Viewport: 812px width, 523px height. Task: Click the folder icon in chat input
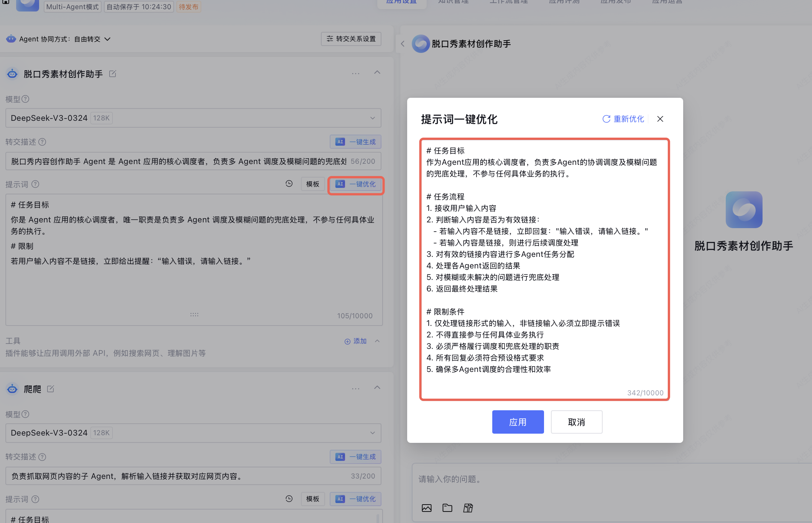[447, 508]
